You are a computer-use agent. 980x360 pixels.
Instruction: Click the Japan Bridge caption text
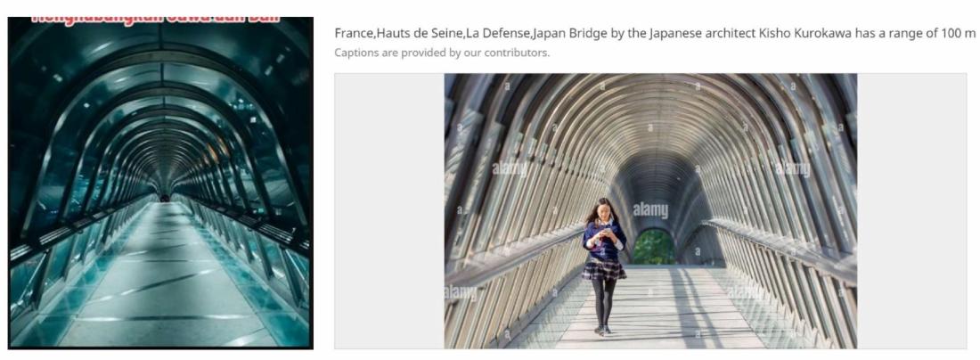pyautogui.click(x=655, y=33)
